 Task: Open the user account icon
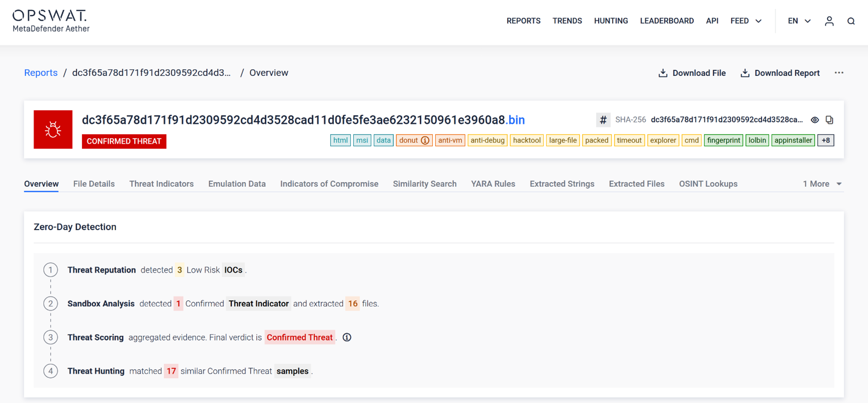tap(829, 21)
